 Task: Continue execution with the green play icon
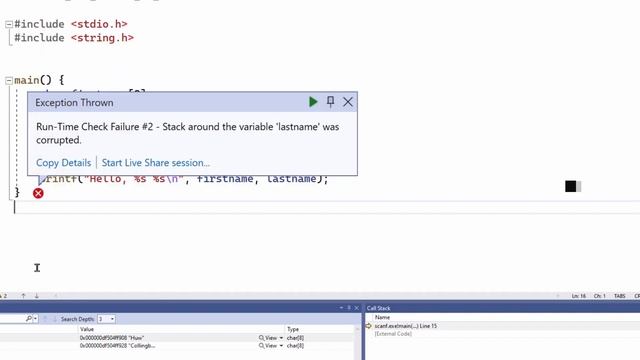click(x=313, y=102)
